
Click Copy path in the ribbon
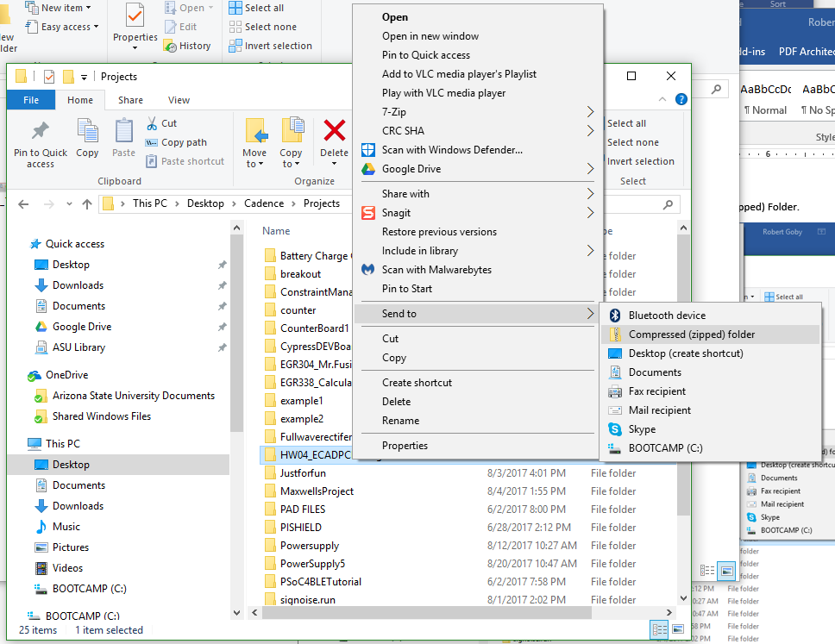(x=176, y=142)
